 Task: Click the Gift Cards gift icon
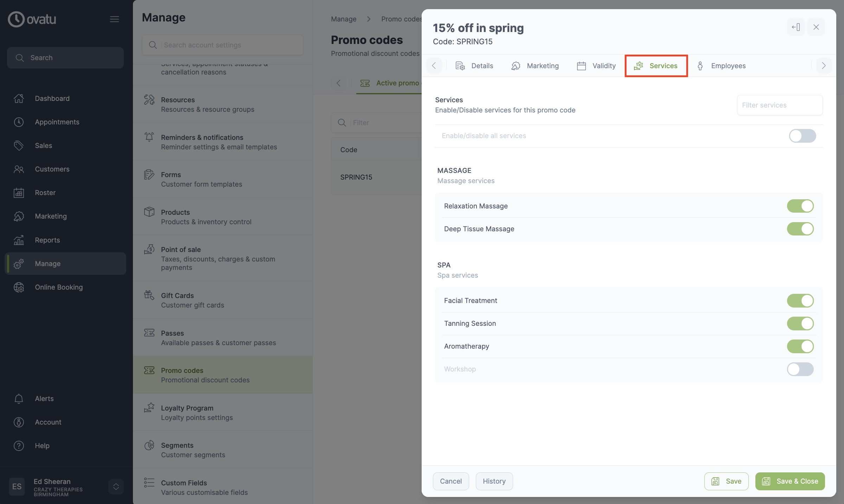tap(149, 296)
